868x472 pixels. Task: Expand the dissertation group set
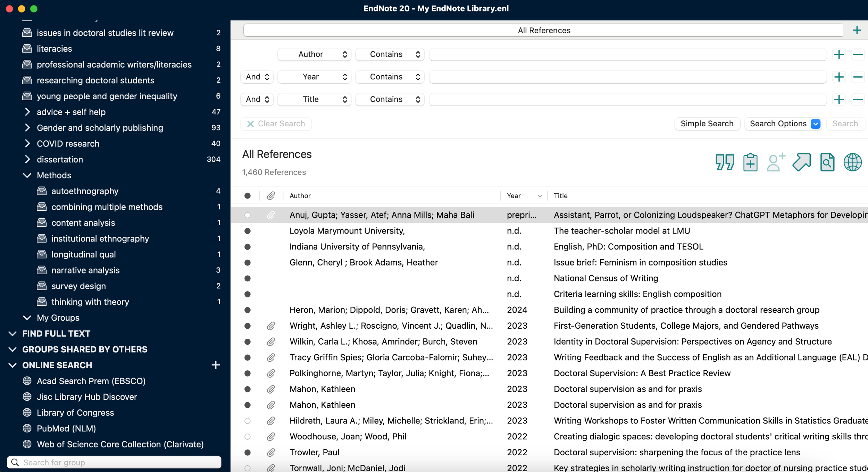pos(27,159)
